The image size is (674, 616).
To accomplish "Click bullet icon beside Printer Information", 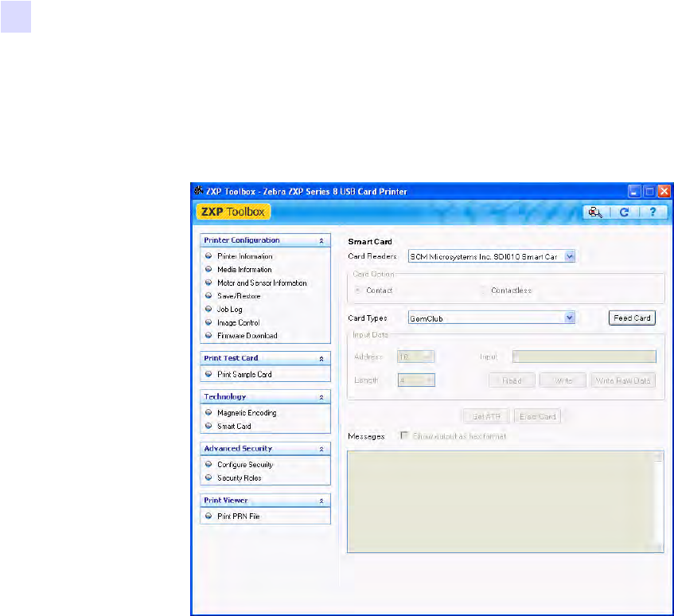I will (x=209, y=255).
